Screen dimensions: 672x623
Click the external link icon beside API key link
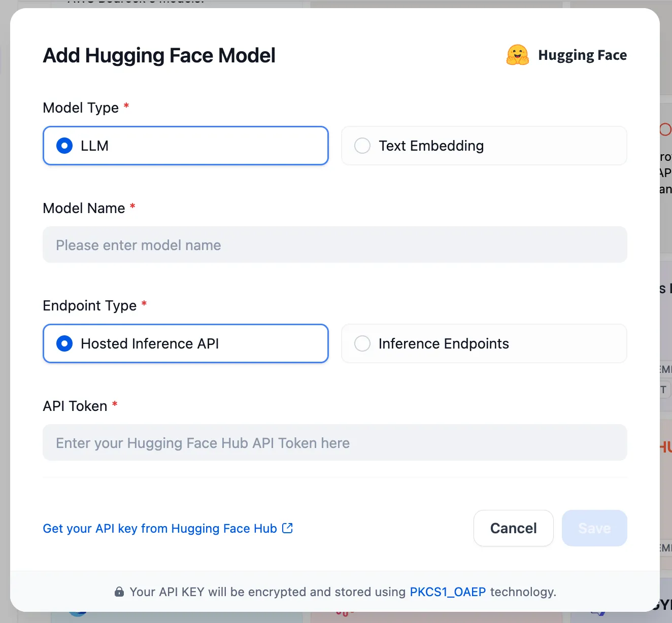287,528
